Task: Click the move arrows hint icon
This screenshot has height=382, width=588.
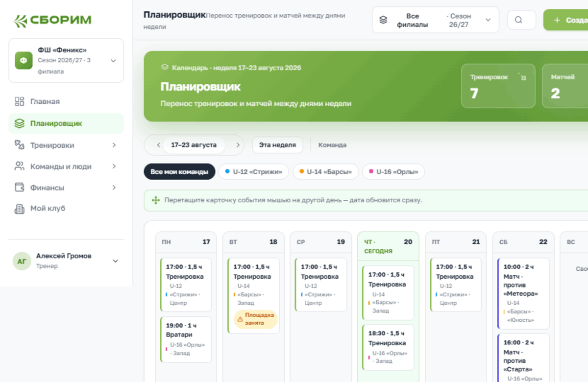Action: tap(156, 200)
